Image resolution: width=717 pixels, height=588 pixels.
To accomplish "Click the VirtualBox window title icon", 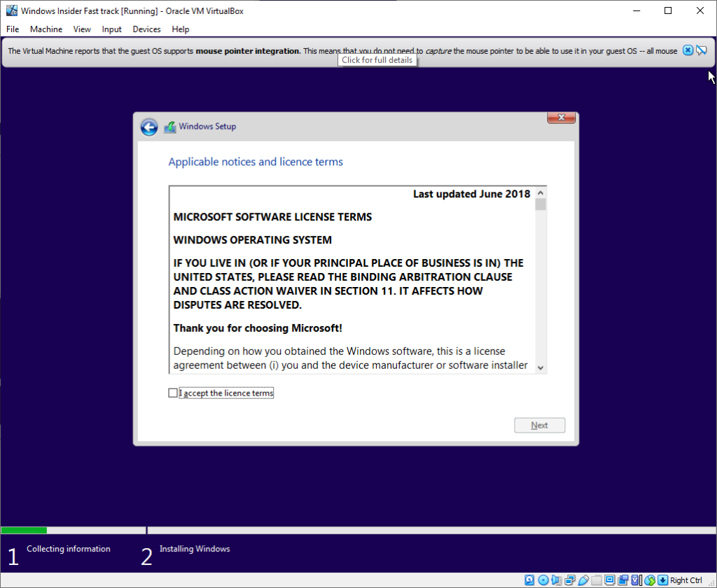I will coord(11,10).
